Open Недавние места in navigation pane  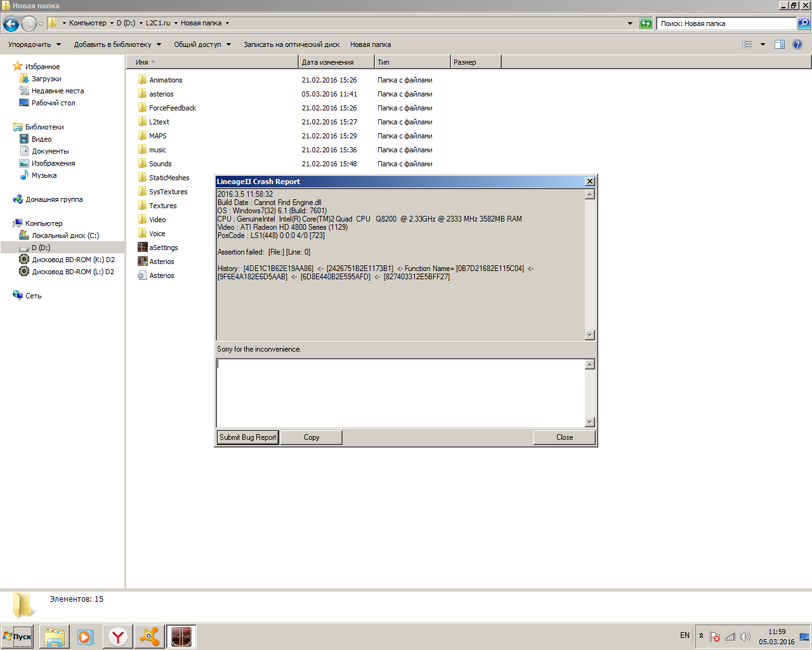coord(58,91)
